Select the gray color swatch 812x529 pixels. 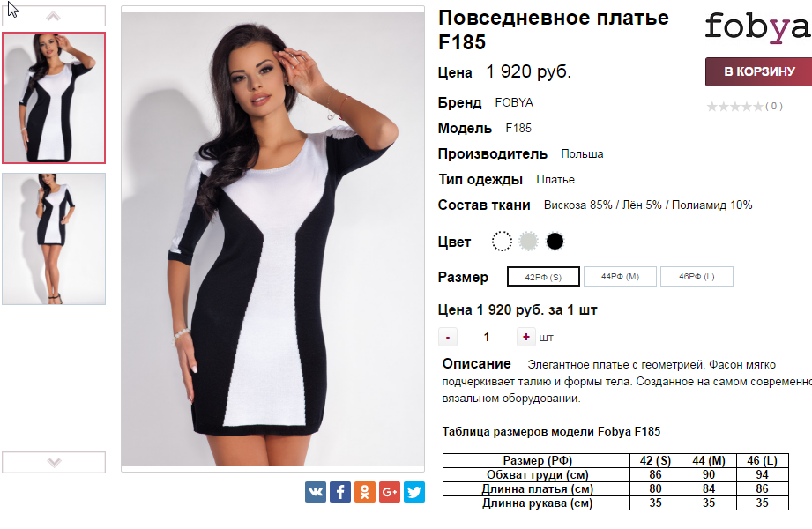point(528,242)
